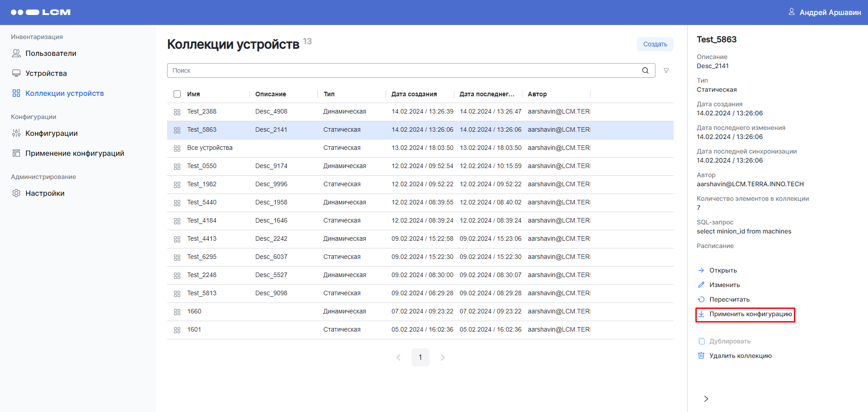Click the pencil icon for Изменить
Viewport: 868px width, 412px height.
[701, 285]
